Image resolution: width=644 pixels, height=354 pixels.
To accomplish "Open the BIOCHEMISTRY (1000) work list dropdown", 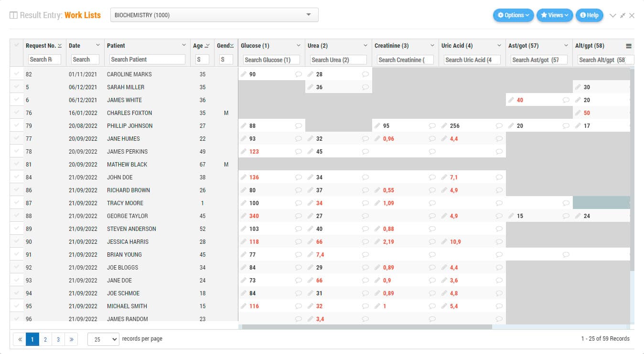I will (214, 15).
